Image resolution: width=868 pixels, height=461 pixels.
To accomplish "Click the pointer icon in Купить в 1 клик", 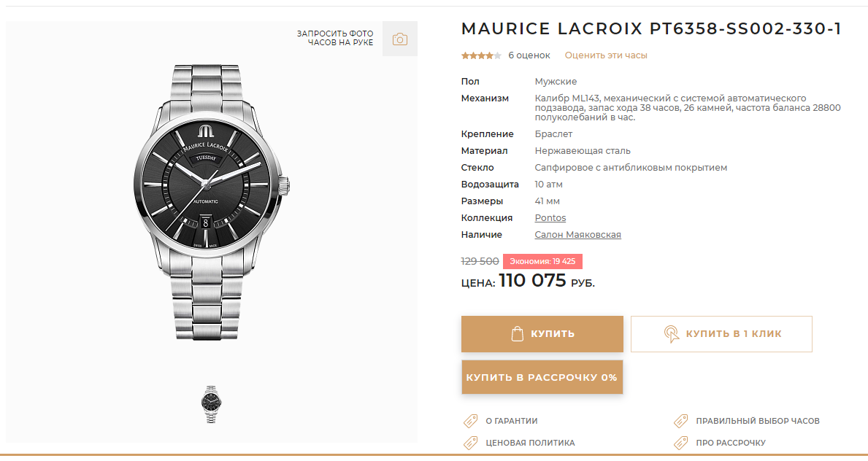I will pyautogui.click(x=671, y=334).
